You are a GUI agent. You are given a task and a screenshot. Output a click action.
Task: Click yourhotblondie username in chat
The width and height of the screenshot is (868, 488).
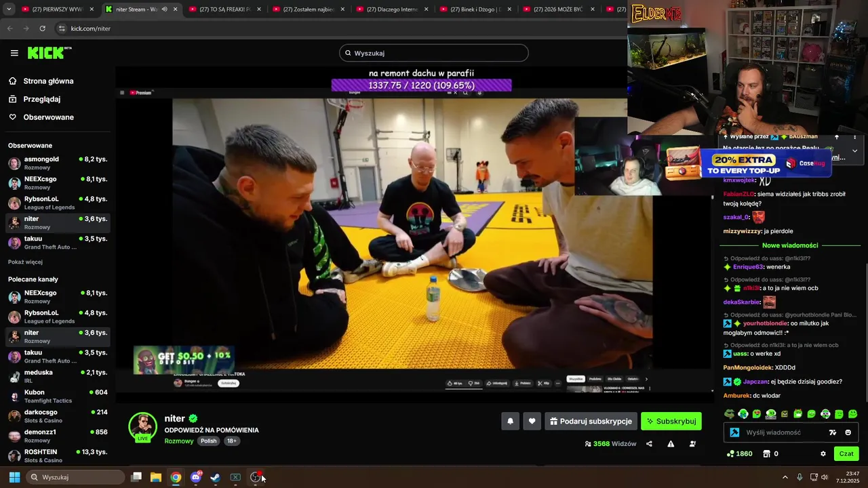tap(766, 323)
